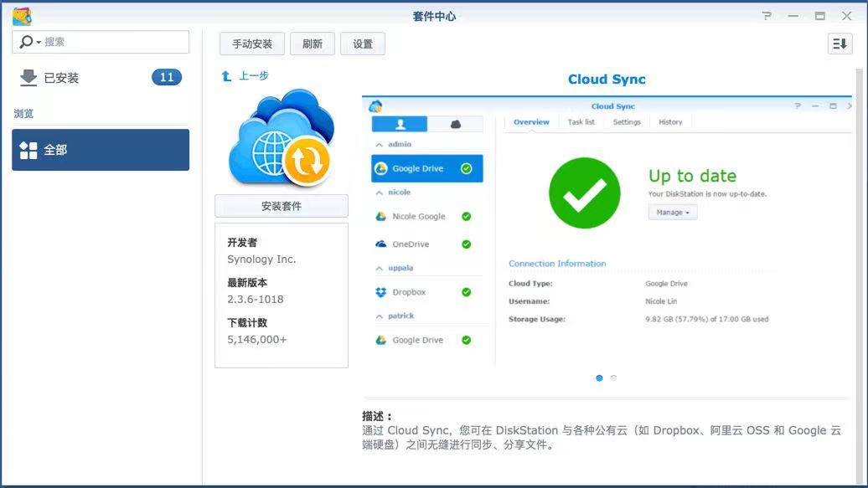Click the 手动安装 toolbar button
868x488 pixels.
(x=251, y=44)
